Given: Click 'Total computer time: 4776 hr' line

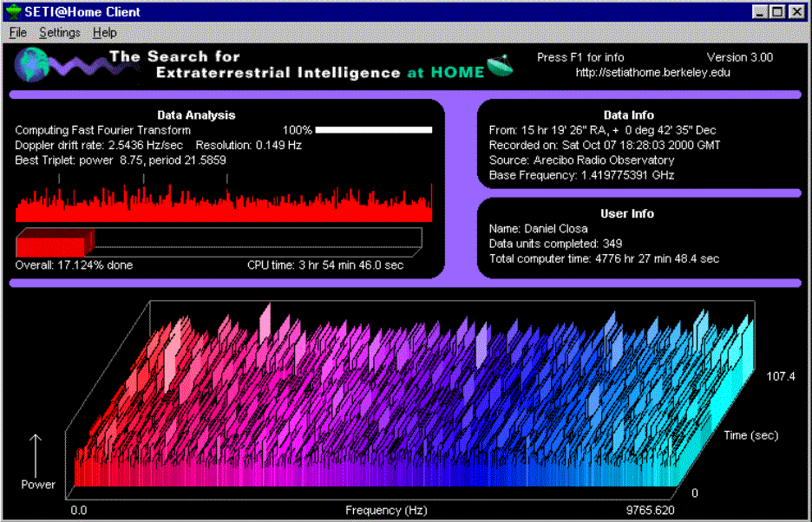Looking at the screenshot, I should (x=605, y=258).
